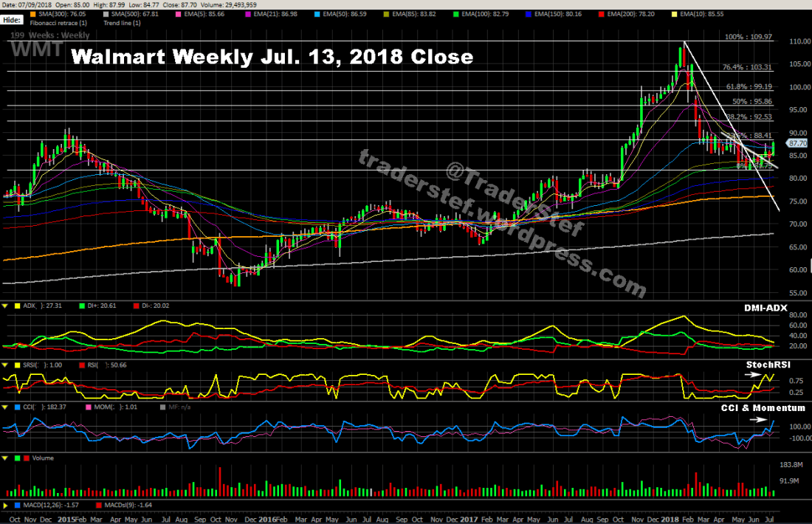The height and width of the screenshot is (524, 812).
Task: Click the ADX yellow indicator marker
Action: pos(18,304)
